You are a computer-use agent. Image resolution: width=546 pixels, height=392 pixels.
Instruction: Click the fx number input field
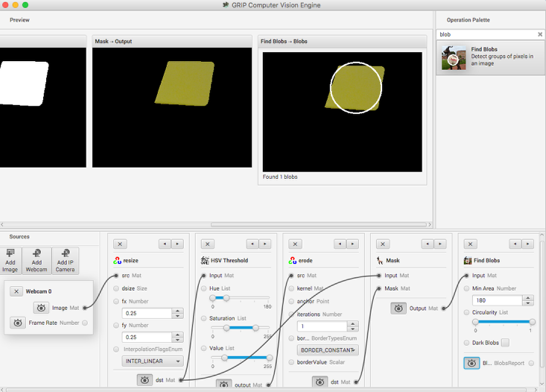pos(147,313)
